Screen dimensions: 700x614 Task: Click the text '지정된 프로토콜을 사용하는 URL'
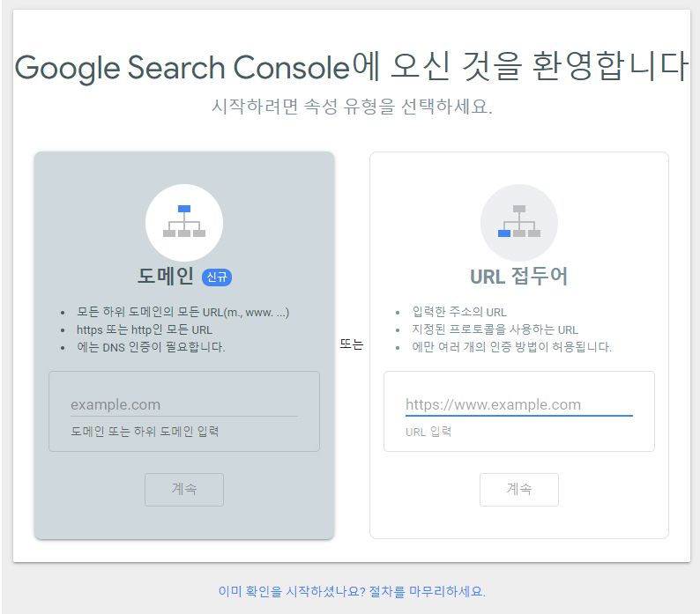pos(495,329)
